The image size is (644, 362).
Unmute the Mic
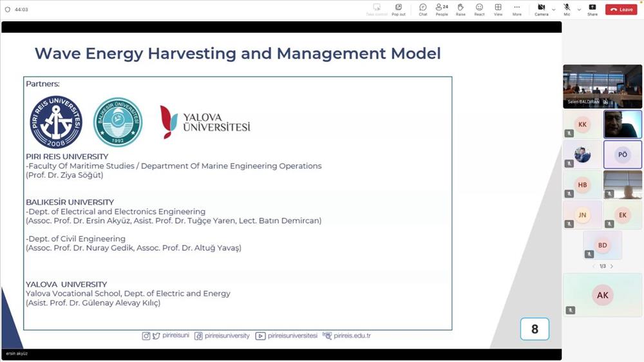567,10
